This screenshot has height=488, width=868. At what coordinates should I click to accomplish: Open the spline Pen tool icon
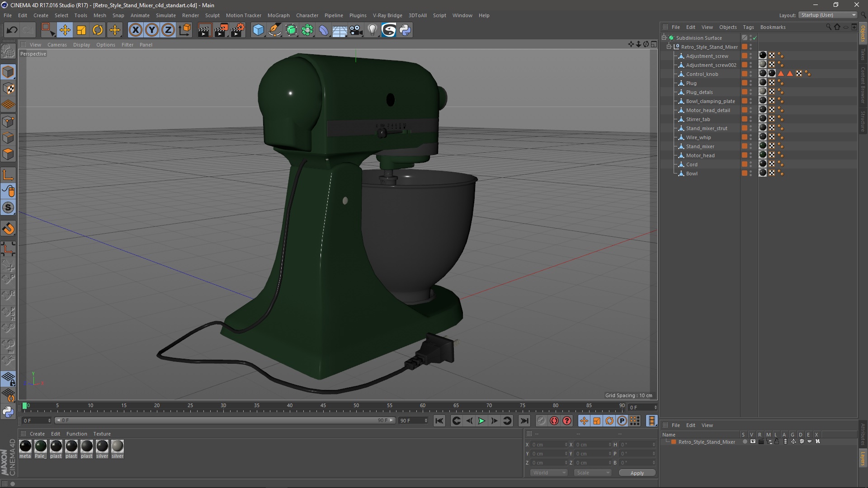(275, 30)
